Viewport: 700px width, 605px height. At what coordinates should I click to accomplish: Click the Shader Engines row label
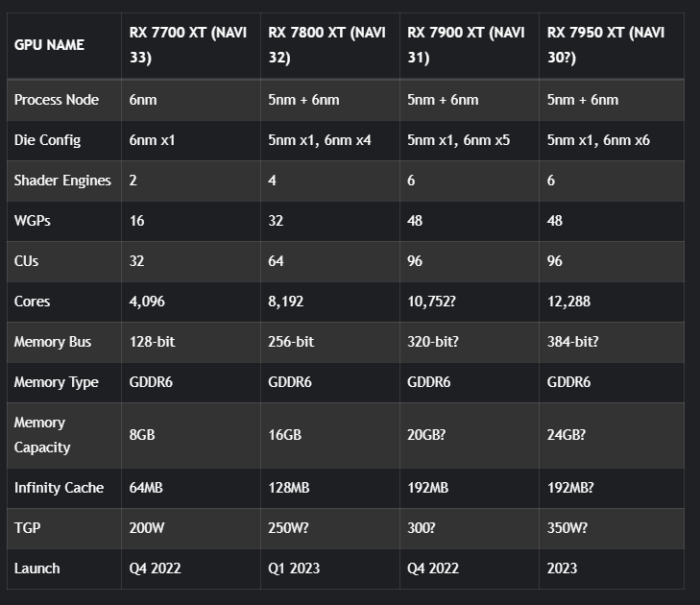62,181
